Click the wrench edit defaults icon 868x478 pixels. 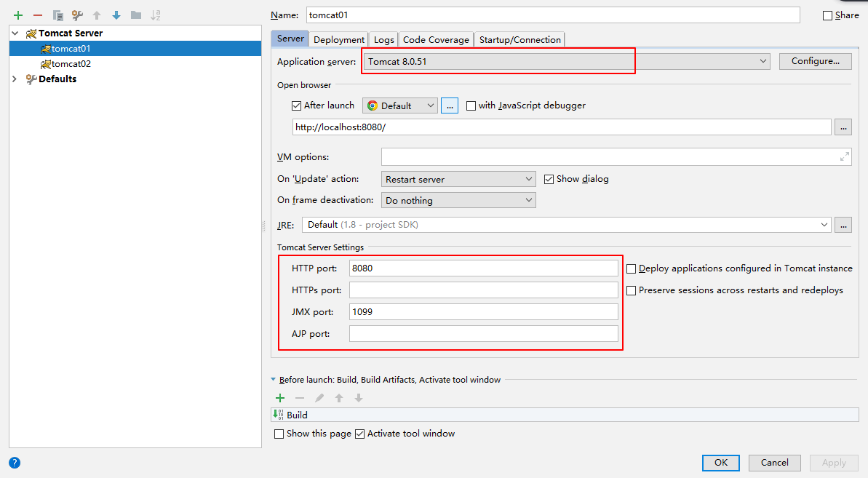point(77,15)
